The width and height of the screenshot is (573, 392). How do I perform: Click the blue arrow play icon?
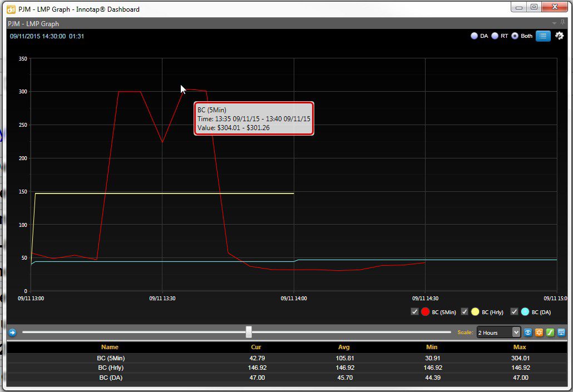[12, 333]
